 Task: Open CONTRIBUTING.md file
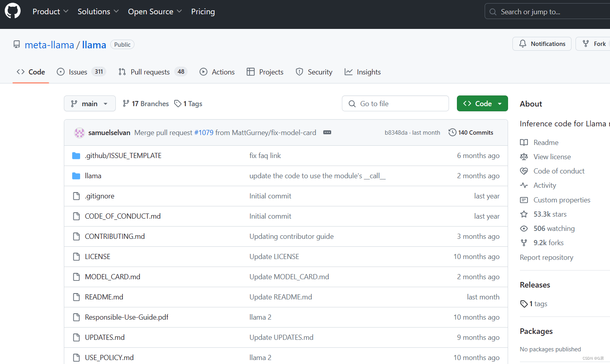coord(115,236)
